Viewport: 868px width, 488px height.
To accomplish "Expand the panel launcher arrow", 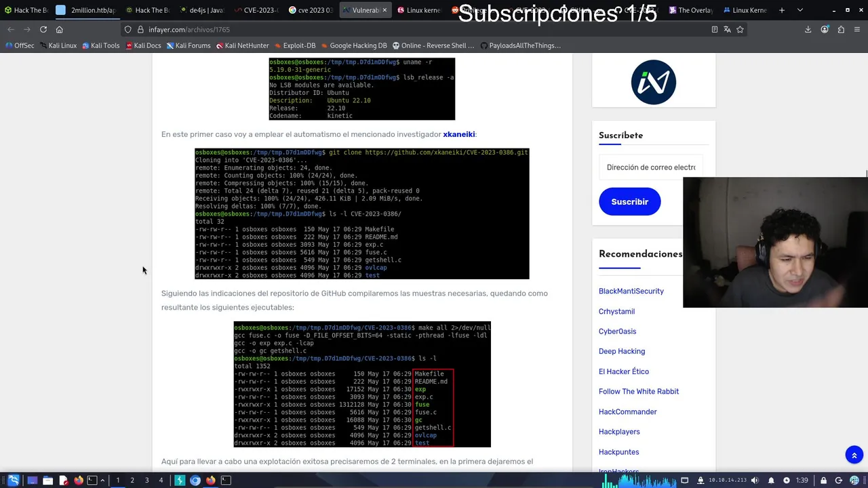I will pyautogui.click(x=103, y=481).
